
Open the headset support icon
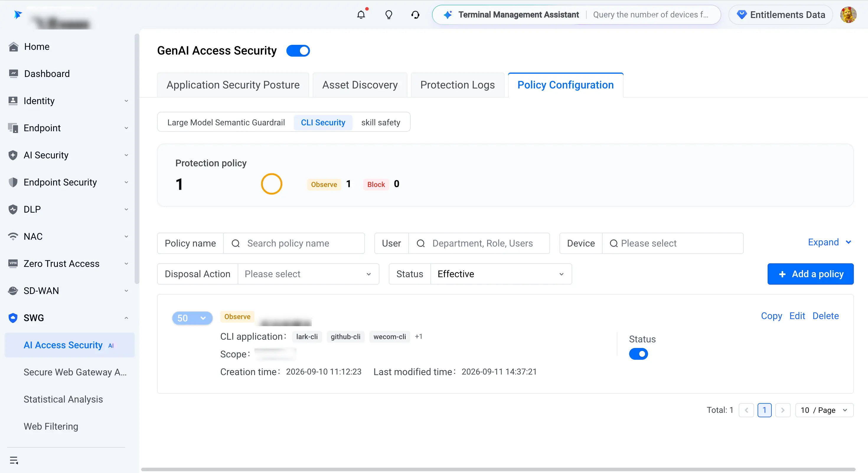415,15
